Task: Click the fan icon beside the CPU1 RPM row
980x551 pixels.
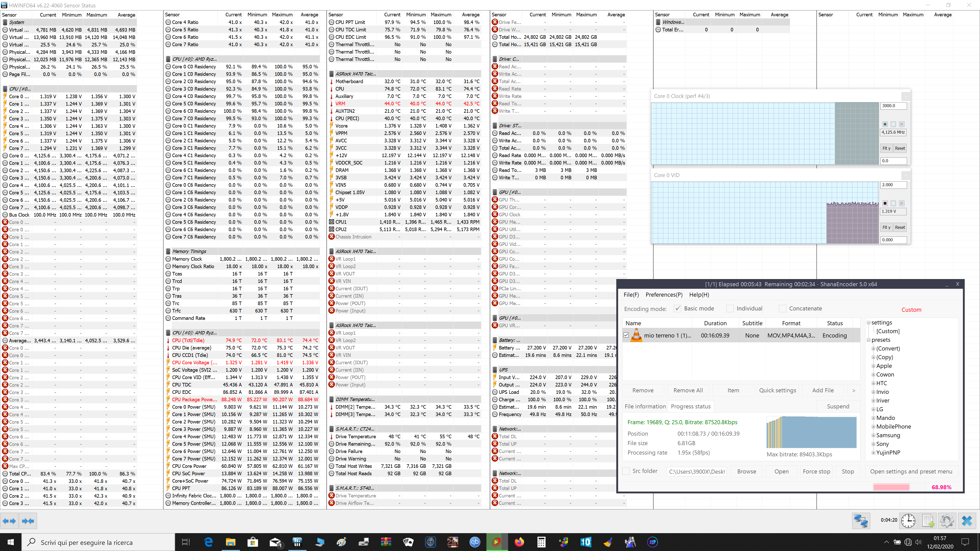Action: pyautogui.click(x=331, y=222)
